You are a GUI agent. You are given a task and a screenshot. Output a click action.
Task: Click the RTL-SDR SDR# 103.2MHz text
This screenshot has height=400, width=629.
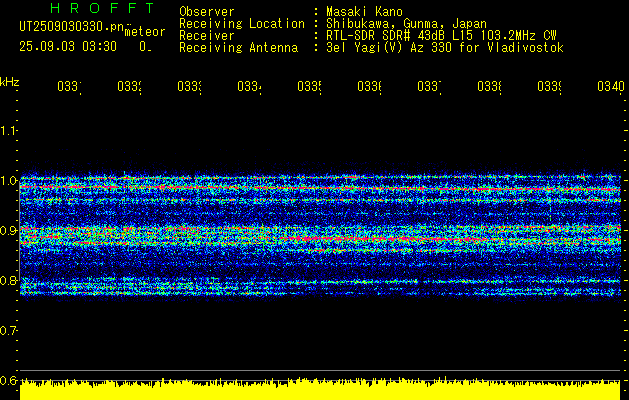(441, 36)
